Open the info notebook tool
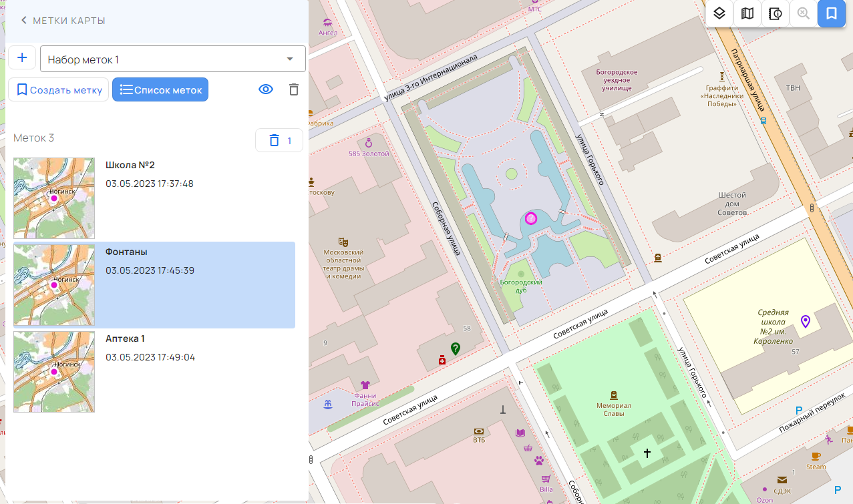The width and height of the screenshot is (853, 504). coord(776,13)
